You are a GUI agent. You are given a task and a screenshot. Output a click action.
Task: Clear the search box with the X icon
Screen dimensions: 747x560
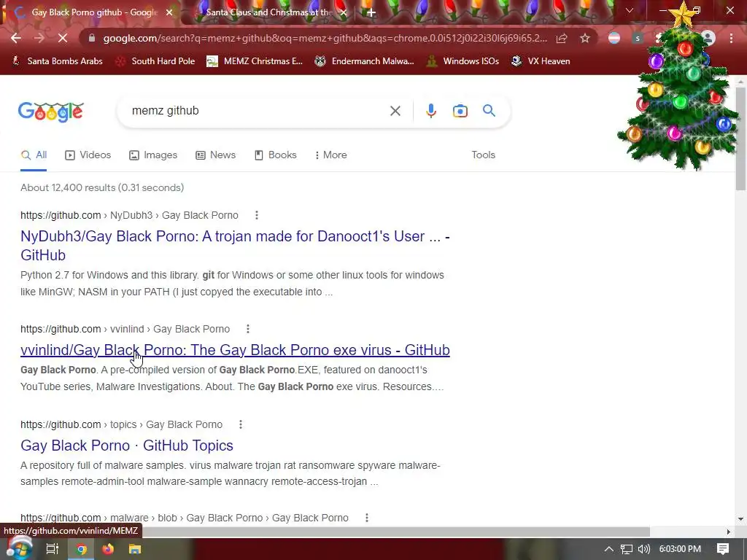click(x=395, y=111)
